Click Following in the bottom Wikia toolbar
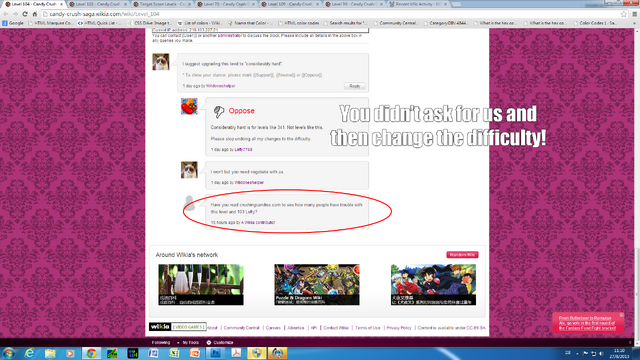640x360 pixels. pos(161,342)
